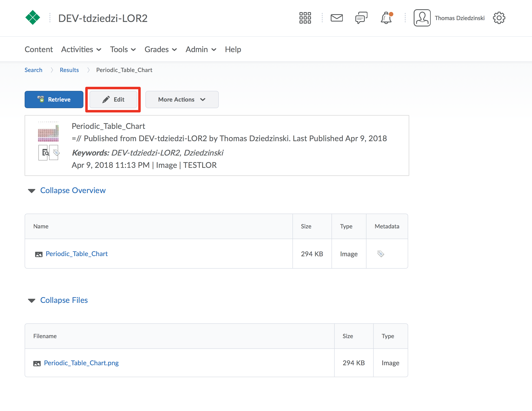Open the Content menu item
The height and width of the screenshot is (411, 532).
[38, 49]
